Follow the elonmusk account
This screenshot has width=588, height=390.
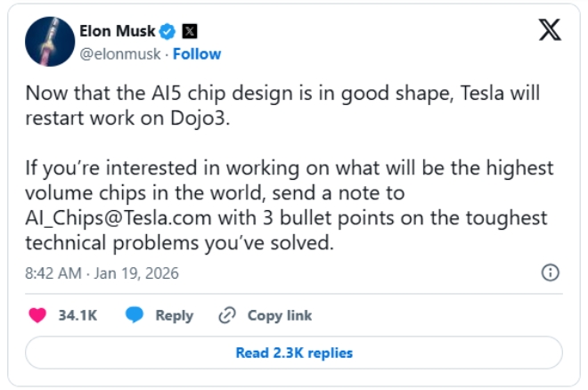click(197, 53)
